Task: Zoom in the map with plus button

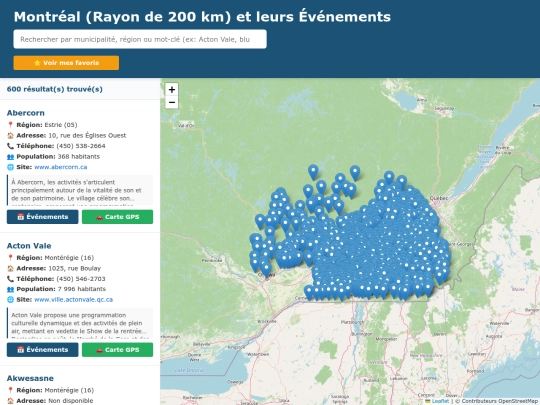Action: click(172, 90)
